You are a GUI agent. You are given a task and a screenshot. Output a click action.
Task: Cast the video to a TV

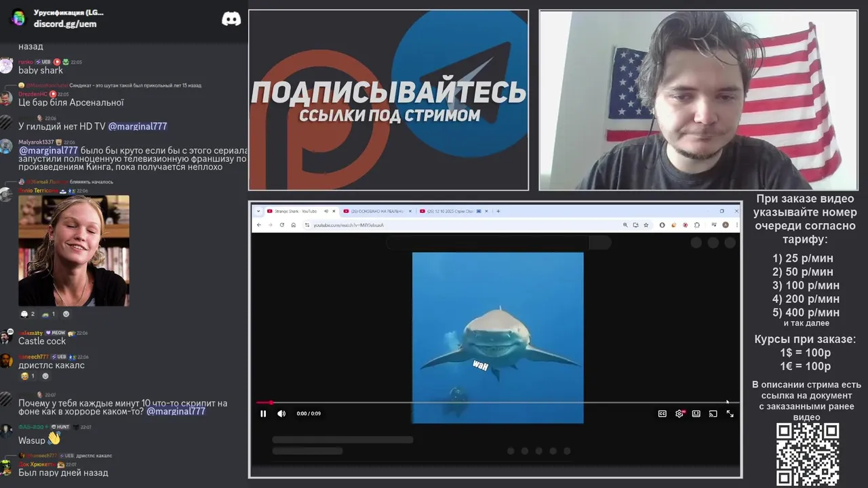click(x=713, y=413)
